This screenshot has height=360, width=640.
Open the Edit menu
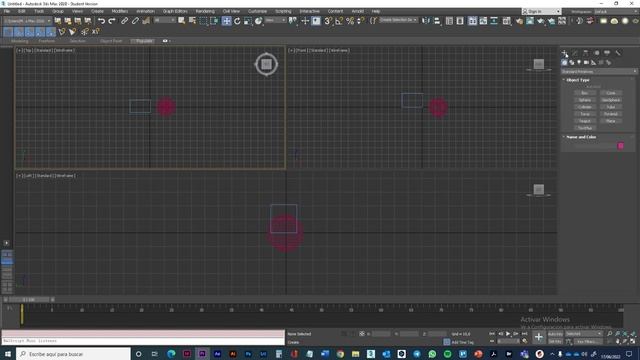point(22,11)
